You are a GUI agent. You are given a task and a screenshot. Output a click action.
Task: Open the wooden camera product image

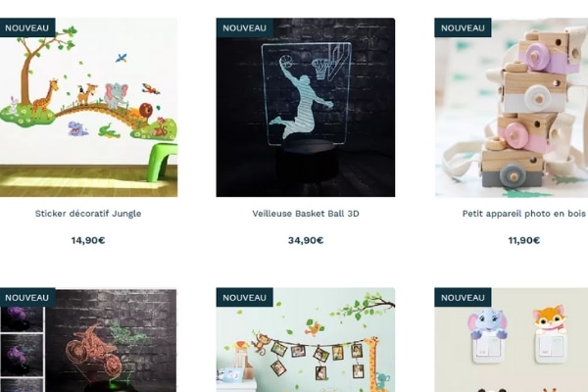[512, 107]
